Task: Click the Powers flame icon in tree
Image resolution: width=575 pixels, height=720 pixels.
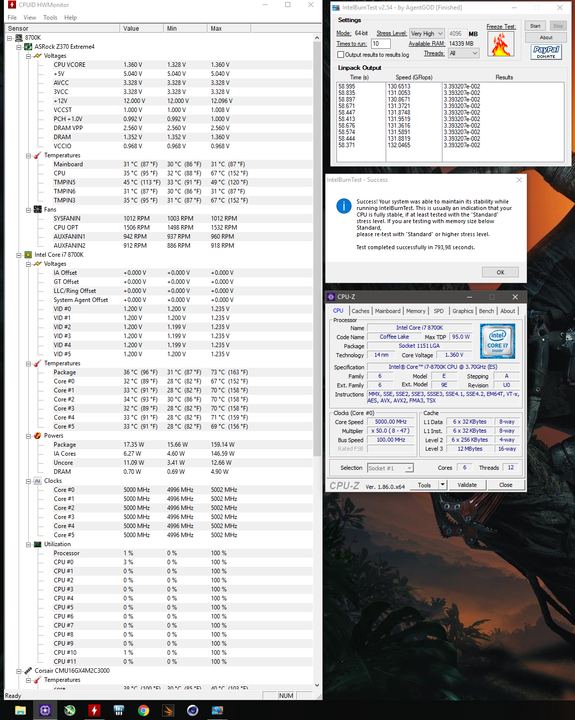Action: [x=38, y=435]
